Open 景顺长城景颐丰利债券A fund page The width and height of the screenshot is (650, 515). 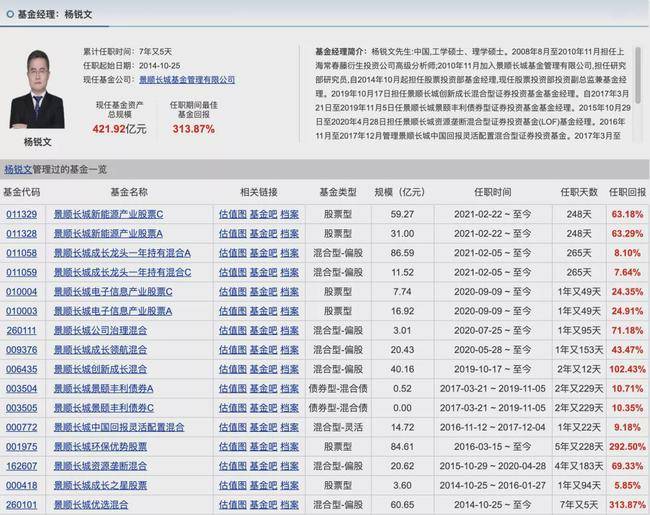point(104,389)
